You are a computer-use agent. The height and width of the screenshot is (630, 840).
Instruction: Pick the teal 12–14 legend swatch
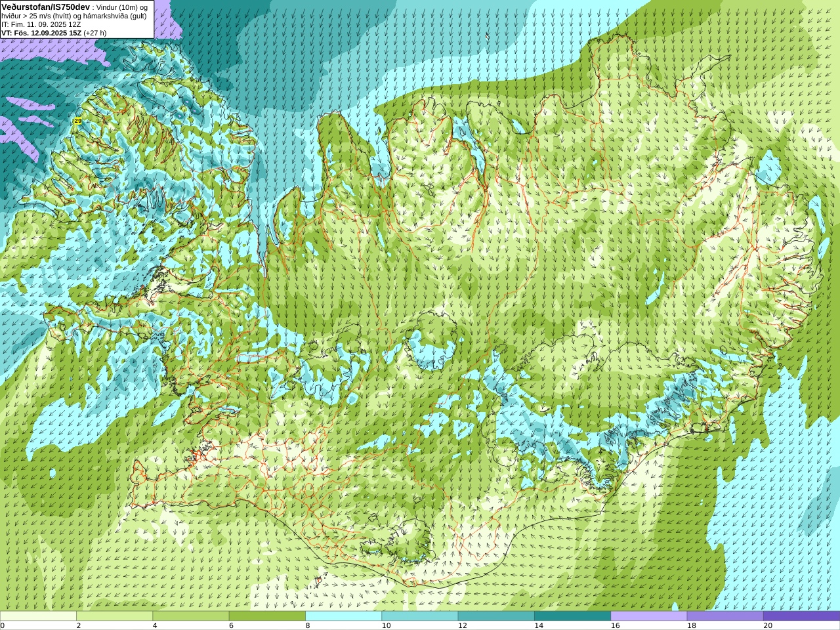[x=496, y=616]
